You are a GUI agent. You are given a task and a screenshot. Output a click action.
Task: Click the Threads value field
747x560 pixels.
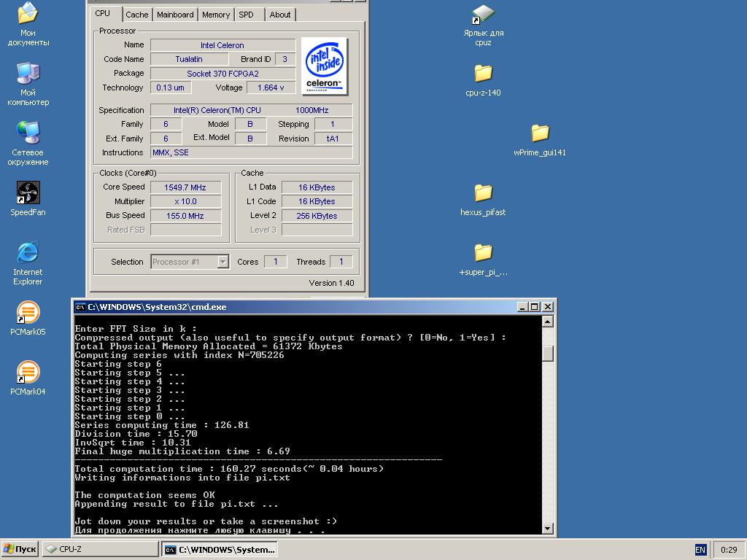pos(341,262)
